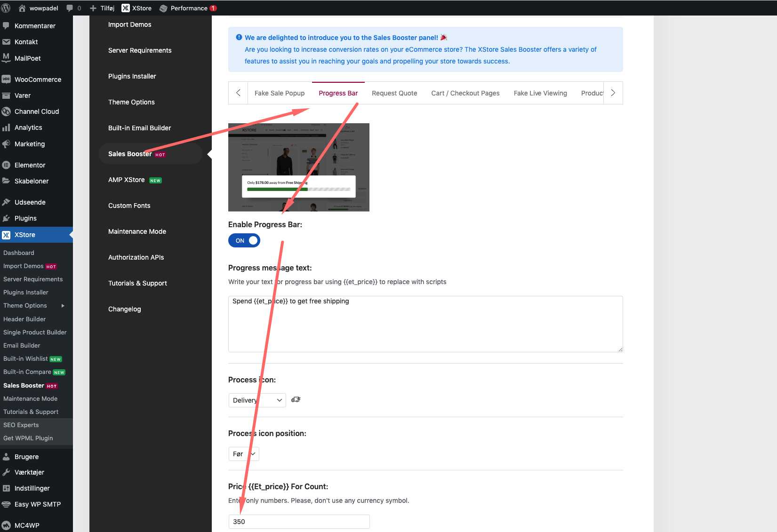This screenshot has width=777, height=532.
Task: Open the Changelog page
Action: point(125,309)
